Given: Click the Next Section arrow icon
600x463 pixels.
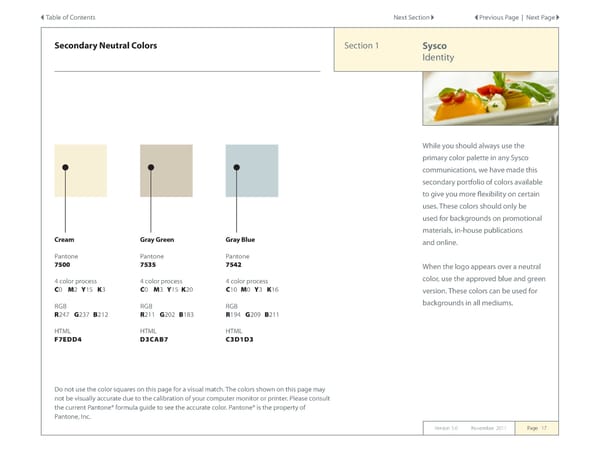Looking at the screenshot, I should pyautogui.click(x=433, y=17).
